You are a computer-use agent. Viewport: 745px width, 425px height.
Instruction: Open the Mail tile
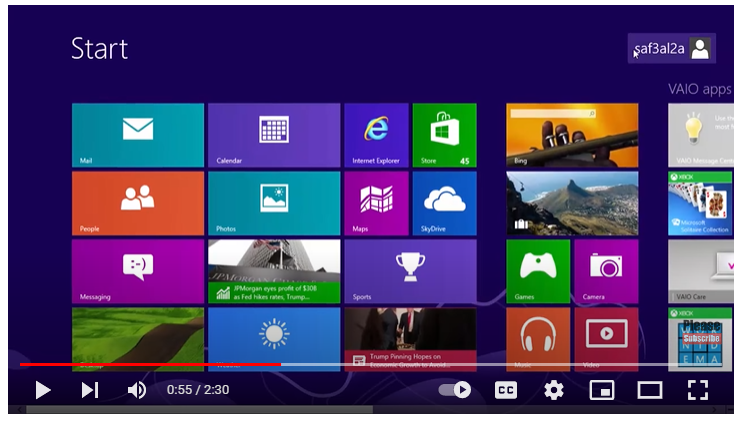(138, 135)
